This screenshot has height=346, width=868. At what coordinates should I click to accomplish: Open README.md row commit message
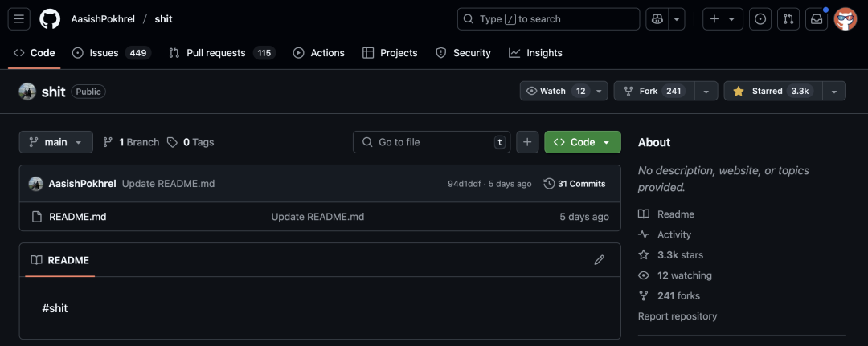coord(317,217)
